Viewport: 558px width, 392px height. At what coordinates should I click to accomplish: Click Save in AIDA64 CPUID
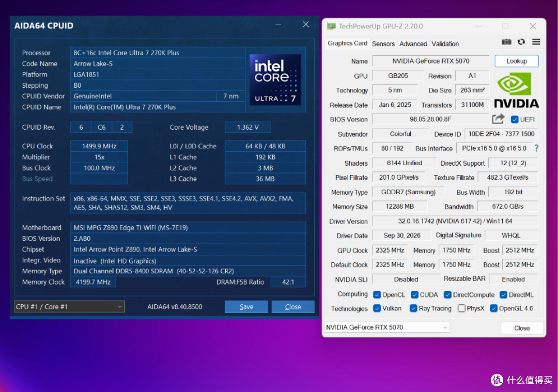tap(246, 307)
